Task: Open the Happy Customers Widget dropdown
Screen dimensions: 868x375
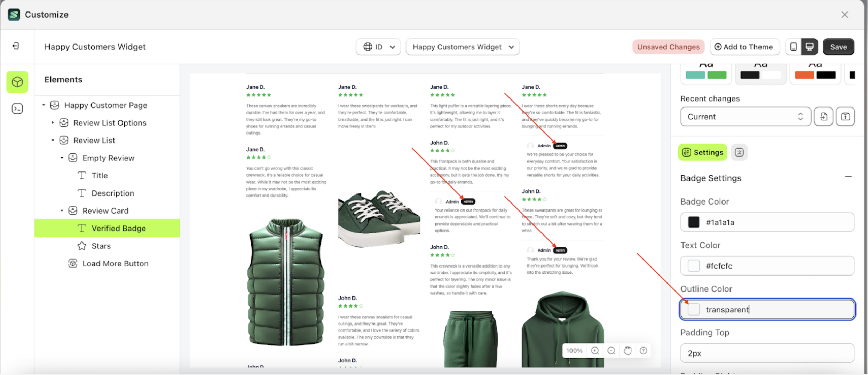Action: coord(462,47)
